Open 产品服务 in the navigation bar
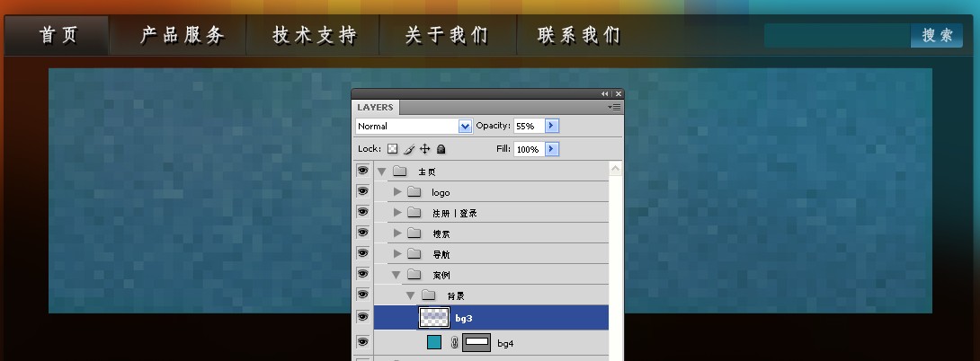 [x=182, y=35]
